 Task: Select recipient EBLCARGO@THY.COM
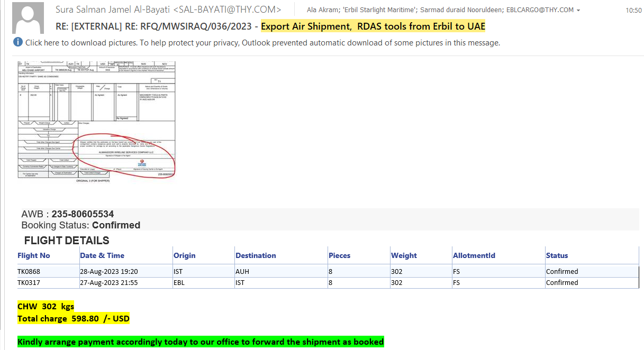(540, 10)
